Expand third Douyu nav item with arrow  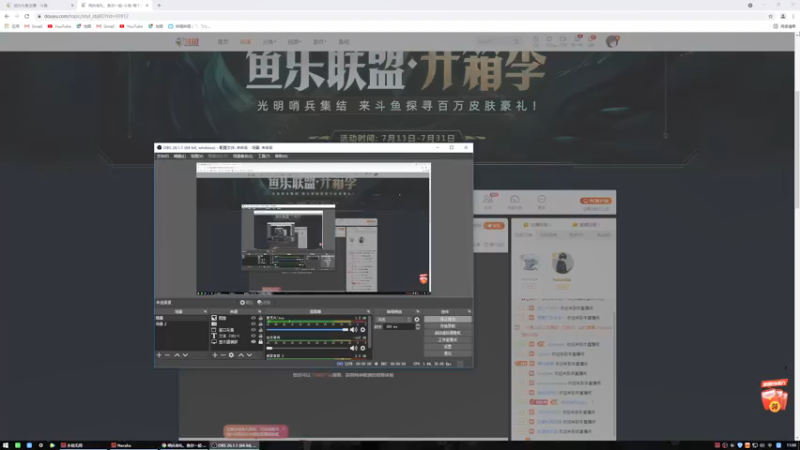[269, 42]
